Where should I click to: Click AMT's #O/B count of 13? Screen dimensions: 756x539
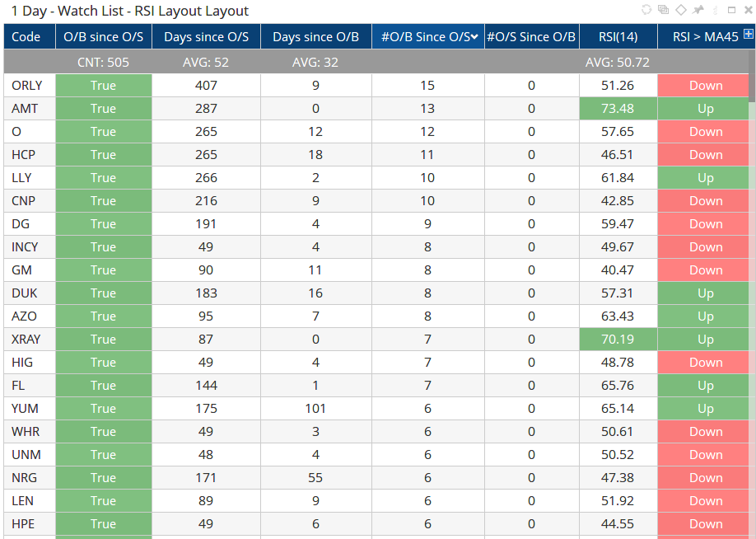427,109
